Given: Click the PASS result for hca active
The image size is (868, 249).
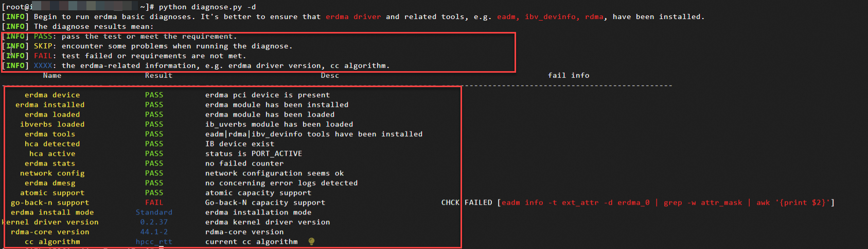Looking at the screenshot, I should pos(154,154).
